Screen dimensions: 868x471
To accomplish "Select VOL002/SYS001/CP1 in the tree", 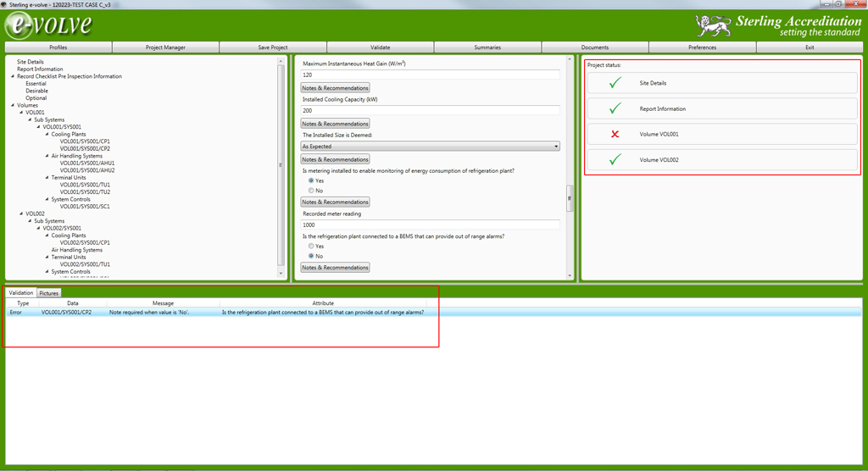I will pos(85,242).
